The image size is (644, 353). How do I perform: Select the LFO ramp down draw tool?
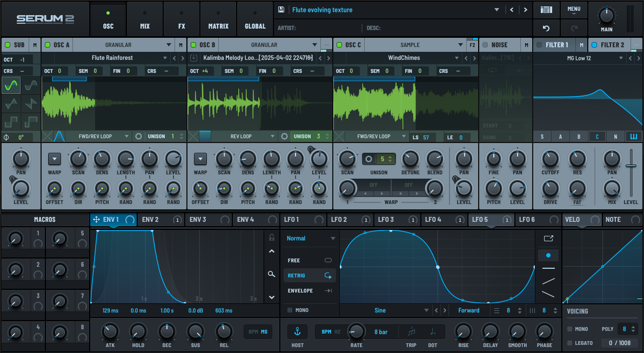[548, 294]
